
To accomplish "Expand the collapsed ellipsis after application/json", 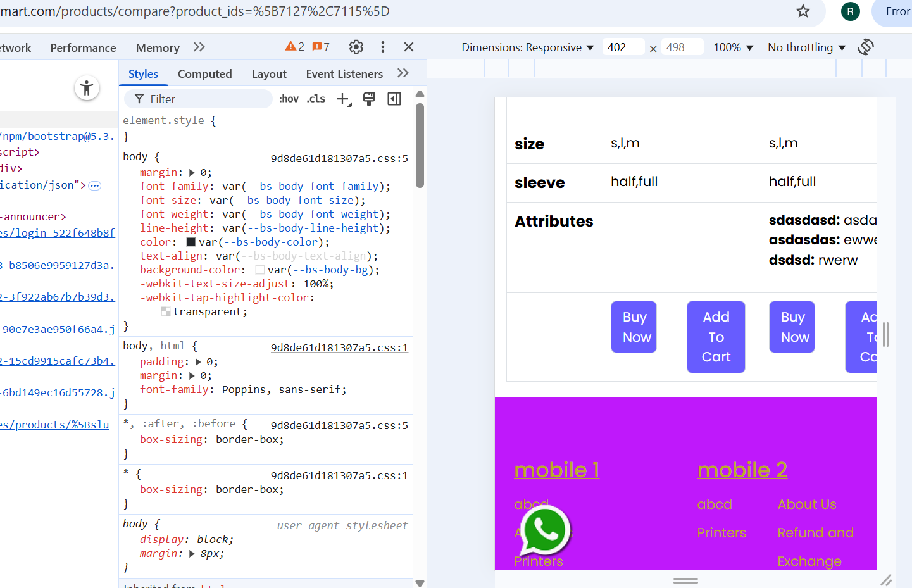I will [95, 185].
